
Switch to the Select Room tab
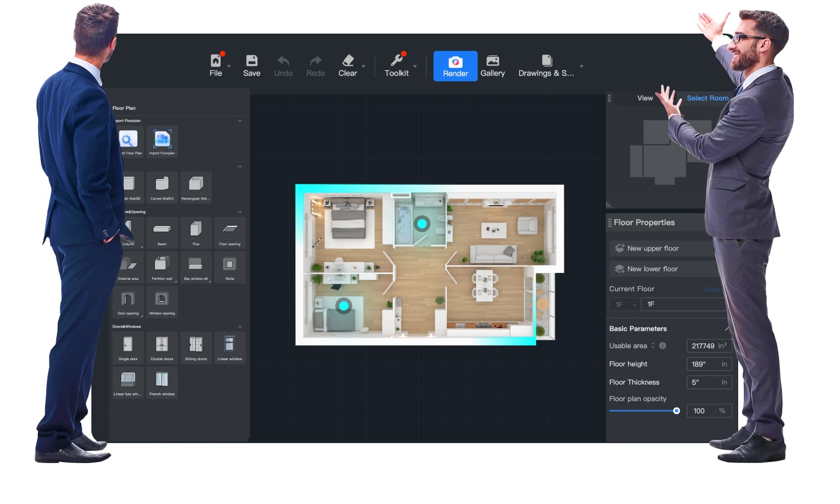(707, 98)
